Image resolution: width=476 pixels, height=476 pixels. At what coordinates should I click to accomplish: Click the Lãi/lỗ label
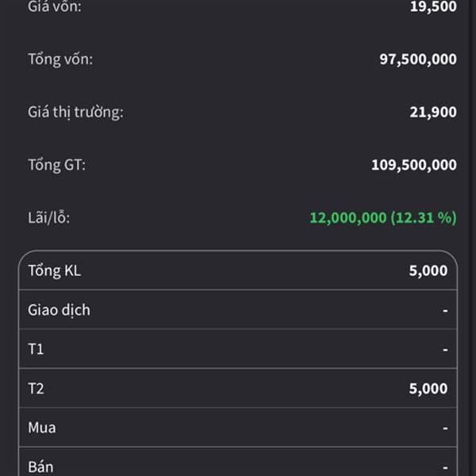[49, 217]
